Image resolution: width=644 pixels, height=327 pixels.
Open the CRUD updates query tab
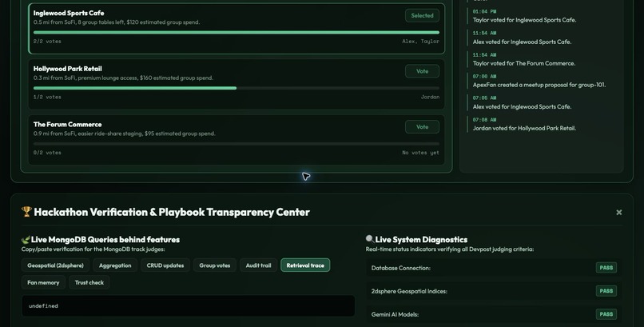[165, 265]
